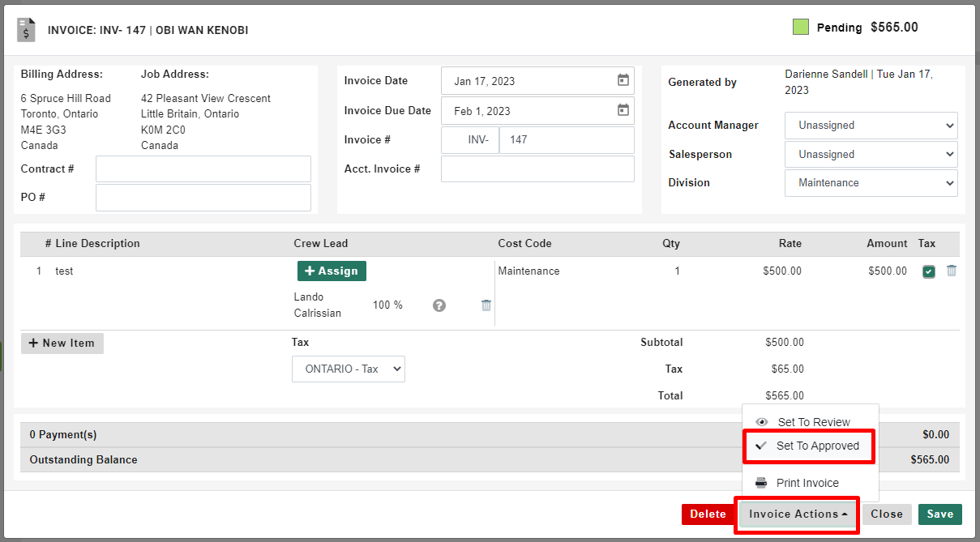Click the Outstanding Balance row label

(x=83, y=459)
